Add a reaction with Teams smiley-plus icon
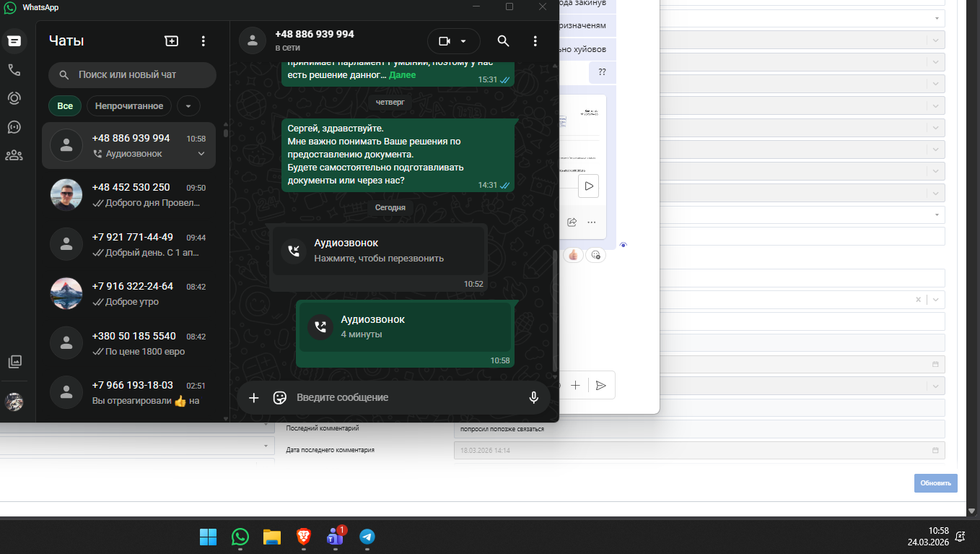Image resolution: width=980 pixels, height=554 pixels. click(595, 255)
